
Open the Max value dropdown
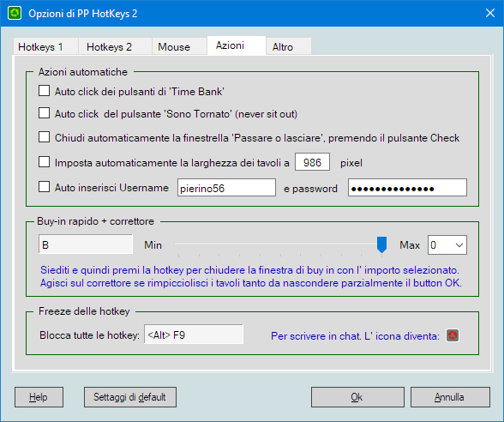pyautogui.click(x=447, y=245)
